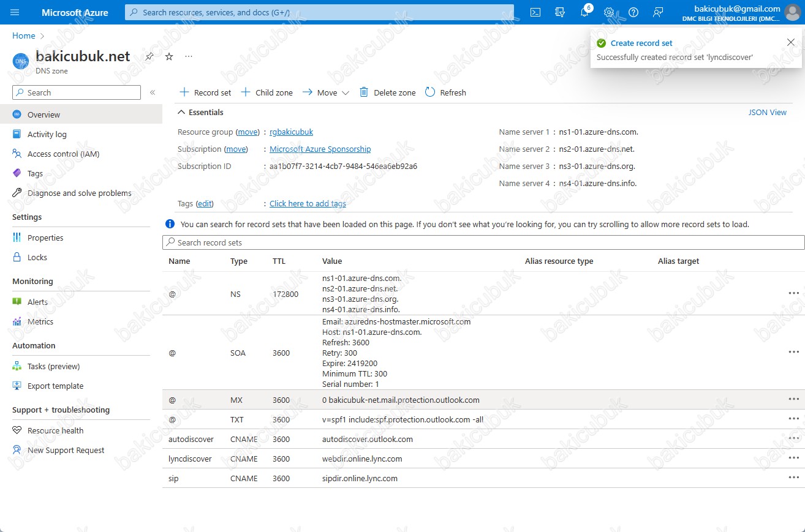Add bakicubuk.net to favorites star
Screen dimensions: 805x532
coord(169,56)
